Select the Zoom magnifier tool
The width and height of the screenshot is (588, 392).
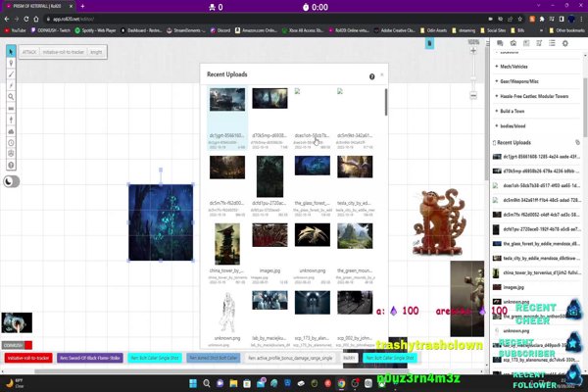(x=11, y=97)
